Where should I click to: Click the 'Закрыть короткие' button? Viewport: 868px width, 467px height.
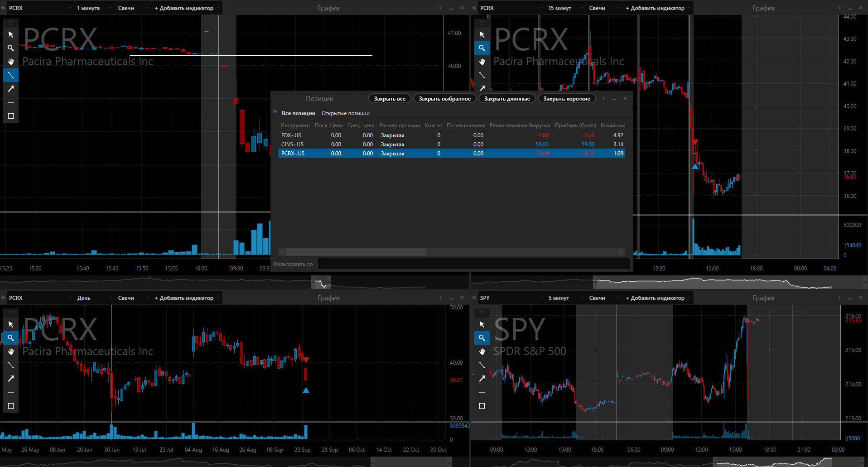567,99
